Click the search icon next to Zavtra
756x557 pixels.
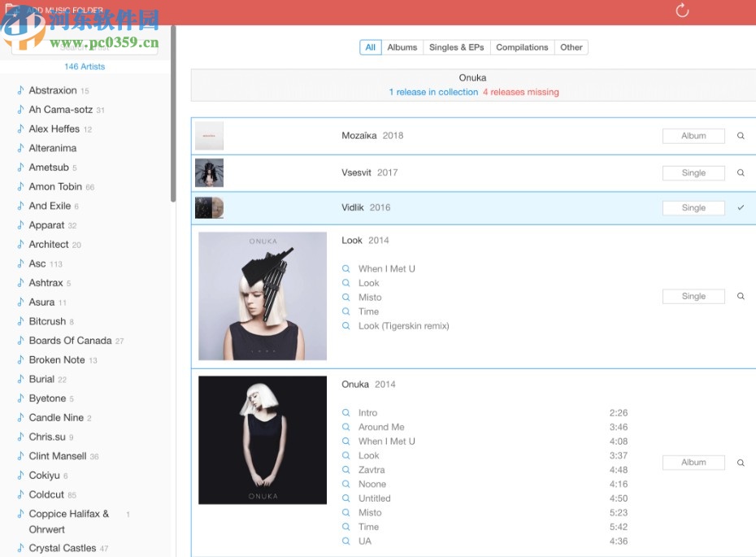point(346,470)
